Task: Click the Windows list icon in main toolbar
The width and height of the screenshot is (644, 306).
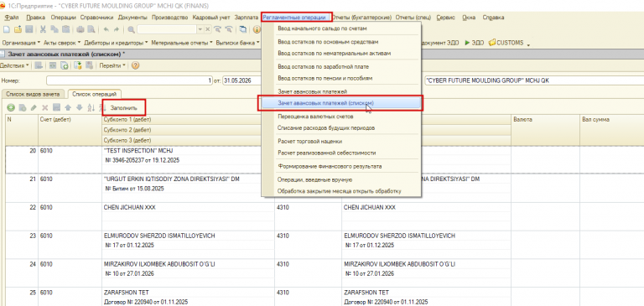Action: click(x=242, y=29)
